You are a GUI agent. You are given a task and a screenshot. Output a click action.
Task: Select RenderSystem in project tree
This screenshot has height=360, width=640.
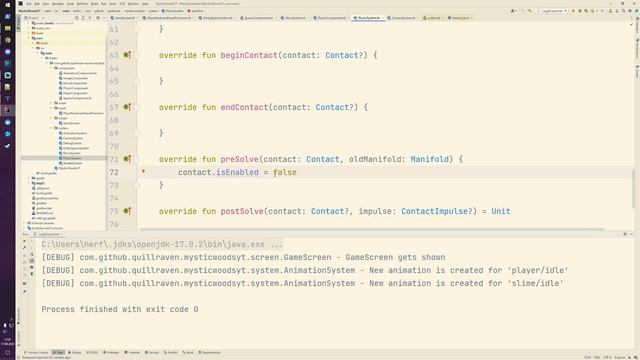coord(72,163)
